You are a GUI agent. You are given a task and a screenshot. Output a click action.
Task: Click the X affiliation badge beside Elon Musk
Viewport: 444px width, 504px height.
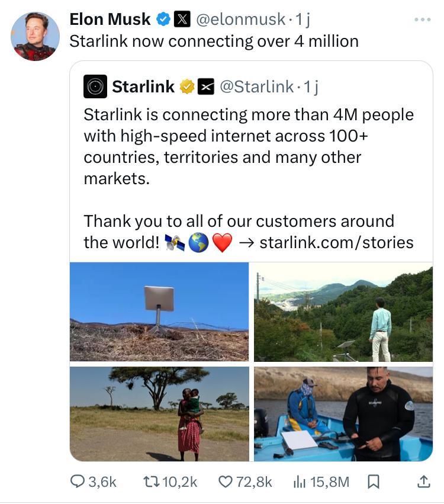181,20
